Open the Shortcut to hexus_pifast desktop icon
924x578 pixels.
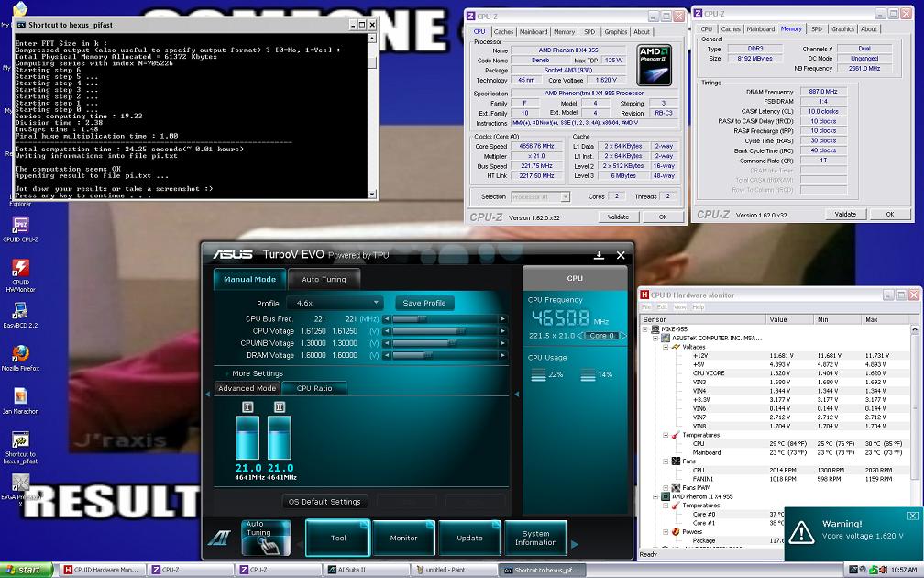(x=20, y=439)
